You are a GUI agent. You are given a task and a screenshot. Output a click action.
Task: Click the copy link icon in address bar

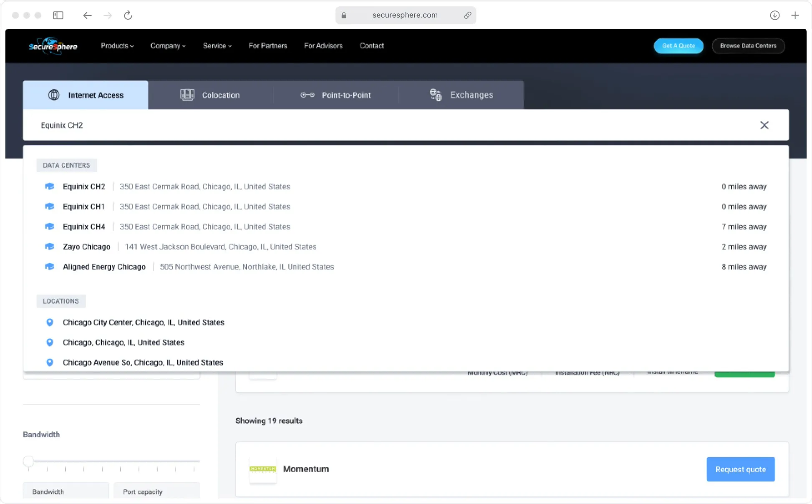467,15
